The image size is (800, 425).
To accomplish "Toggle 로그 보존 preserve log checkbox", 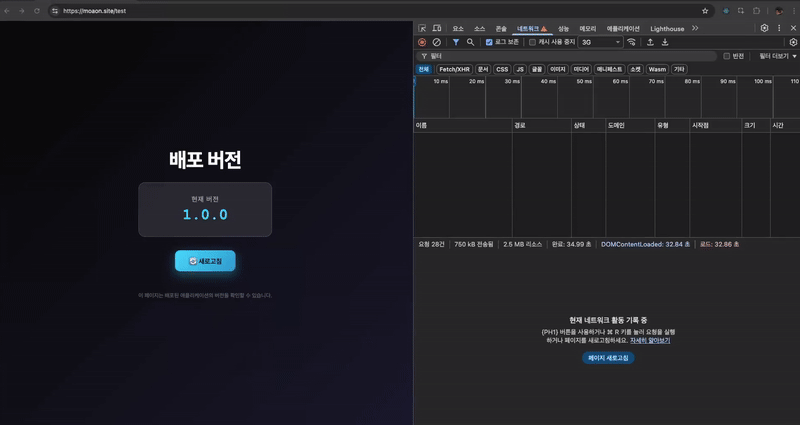I will pyautogui.click(x=489, y=42).
